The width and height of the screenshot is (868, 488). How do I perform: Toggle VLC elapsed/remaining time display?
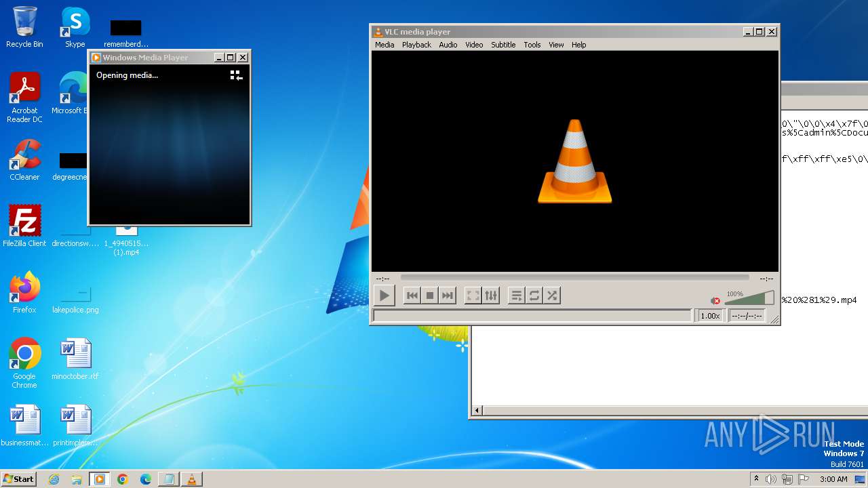coord(747,316)
